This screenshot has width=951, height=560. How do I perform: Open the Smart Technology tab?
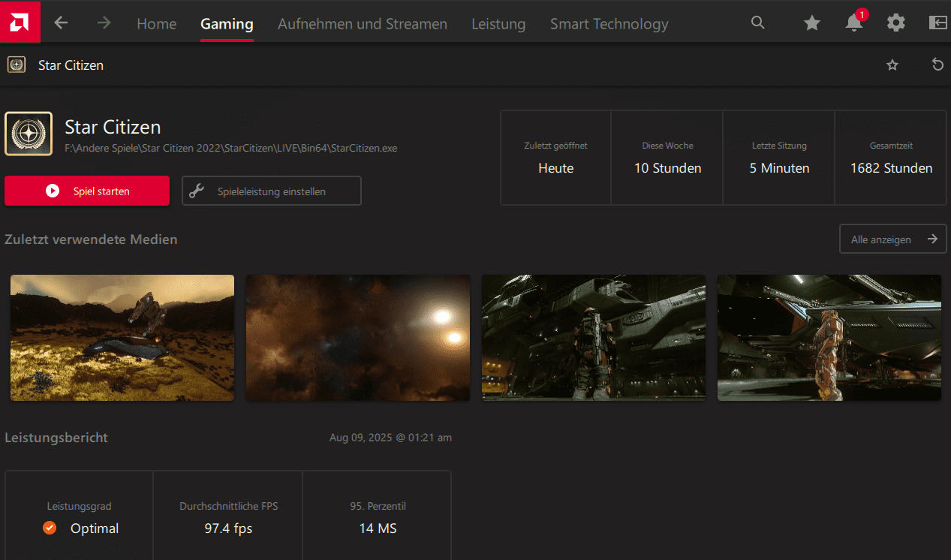click(x=609, y=24)
